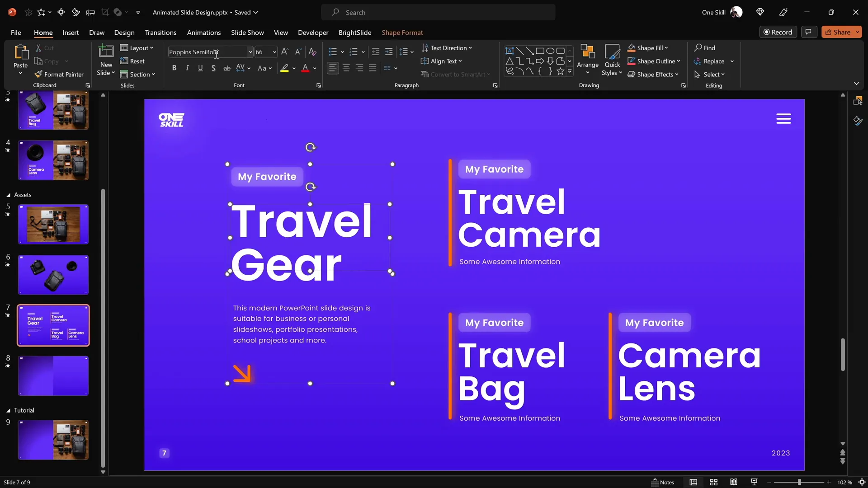Screen dimensions: 868x488
Task: Center align the selected text
Action: pos(346,68)
